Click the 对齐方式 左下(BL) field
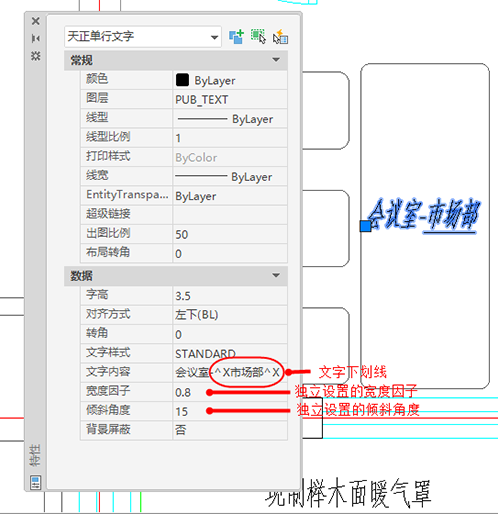 tap(230, 315)
